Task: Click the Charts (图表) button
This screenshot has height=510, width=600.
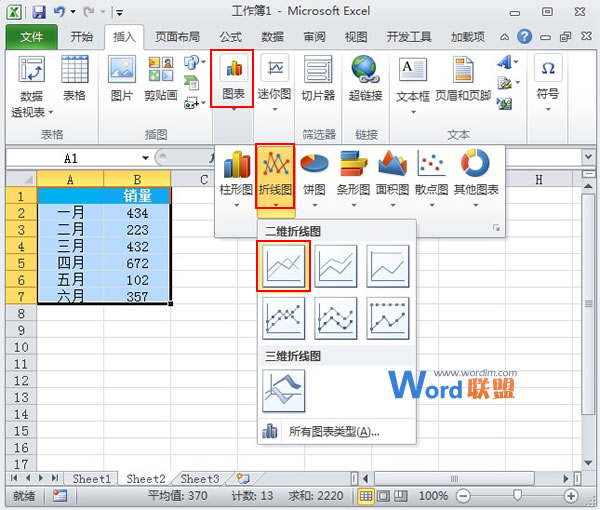Action: tap(232, 79)
